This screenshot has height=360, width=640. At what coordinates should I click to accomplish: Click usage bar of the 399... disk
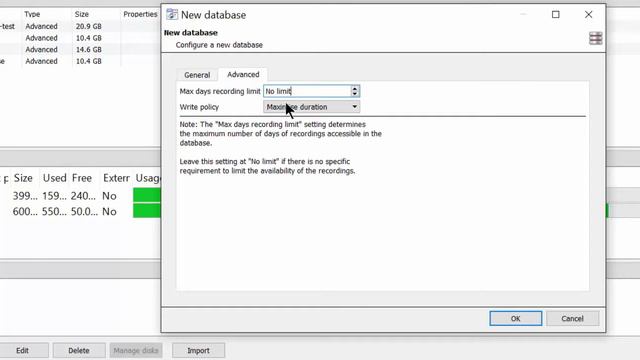(x=147, y=196)
